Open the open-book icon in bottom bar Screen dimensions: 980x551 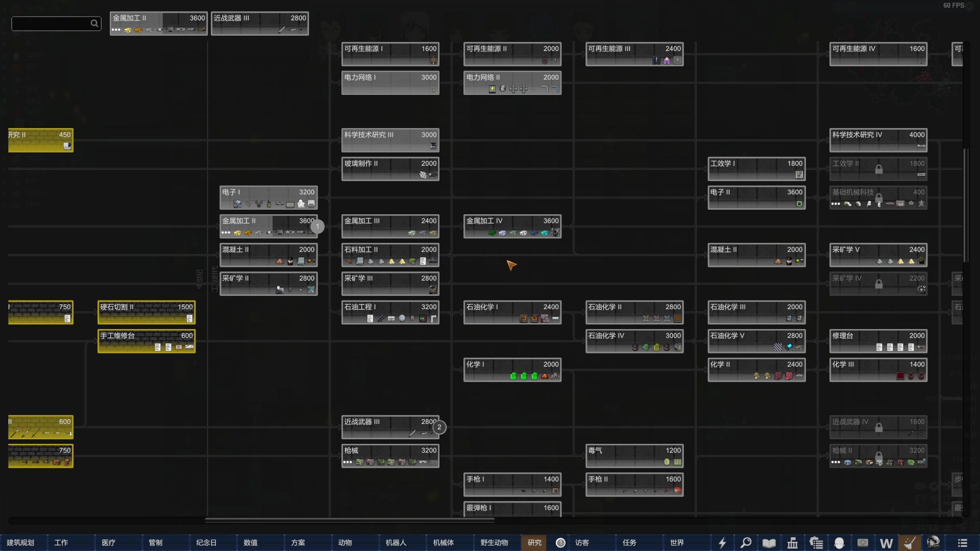point(769,543)
